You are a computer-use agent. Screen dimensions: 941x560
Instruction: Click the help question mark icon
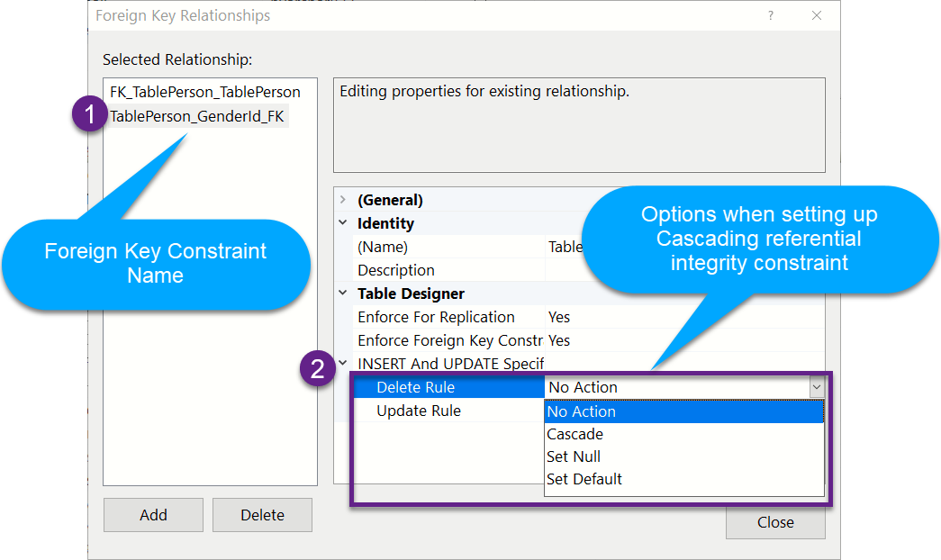click(770, 15)
